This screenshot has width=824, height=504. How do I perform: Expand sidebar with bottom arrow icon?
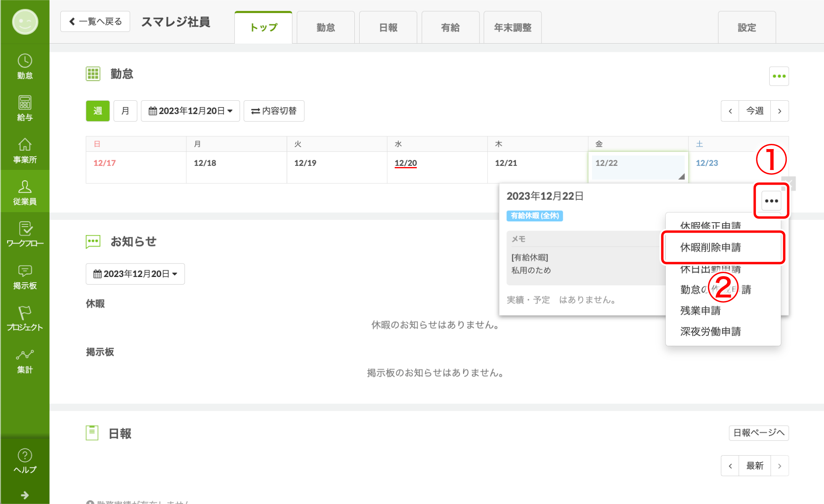[x=25, y=495]
